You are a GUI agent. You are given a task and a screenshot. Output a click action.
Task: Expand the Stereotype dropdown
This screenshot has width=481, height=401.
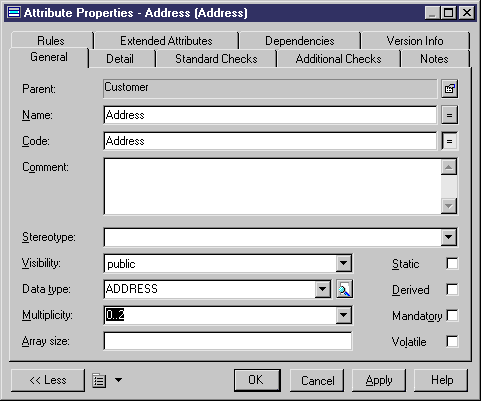tap(449, 237)
